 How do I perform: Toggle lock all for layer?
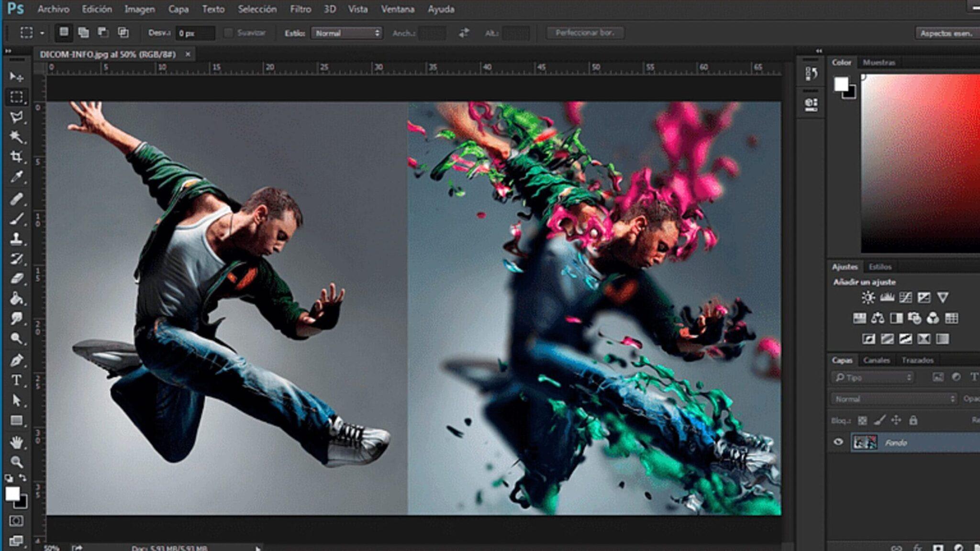(913, 420)
